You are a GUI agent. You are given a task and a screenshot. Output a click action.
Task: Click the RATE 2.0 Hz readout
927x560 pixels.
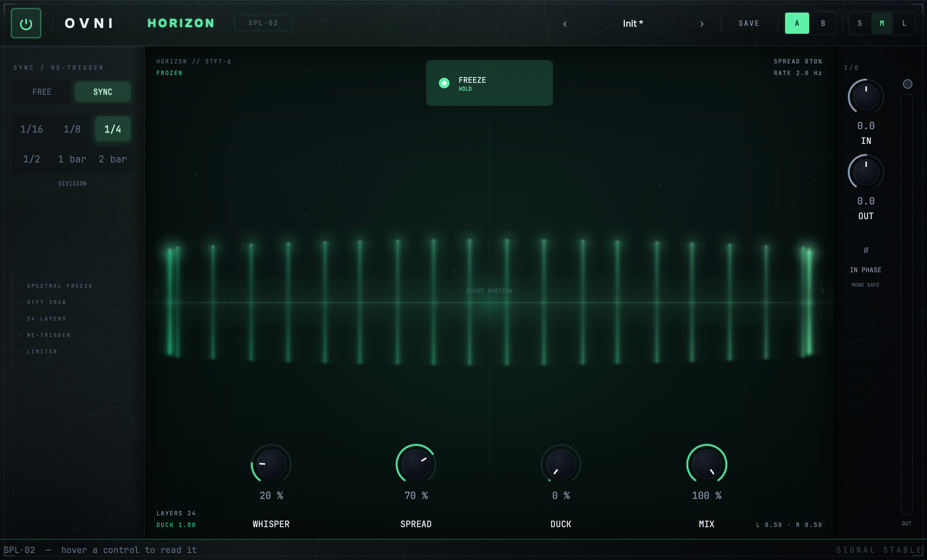[798, 73]
